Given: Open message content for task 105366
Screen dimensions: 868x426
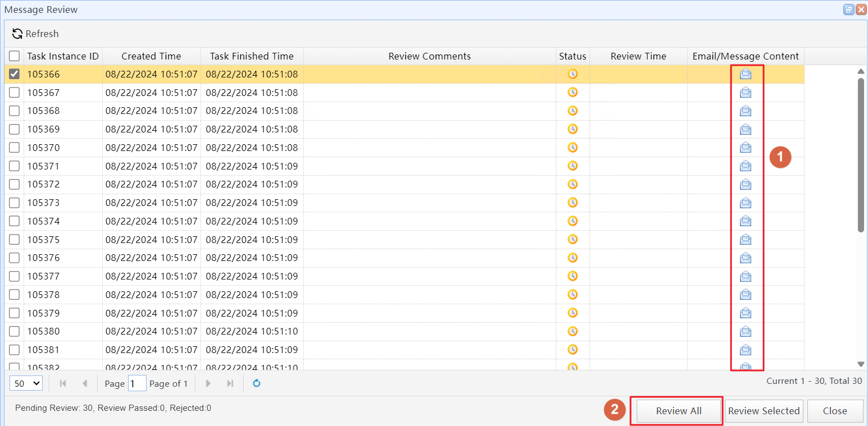Looking at the screenshot, I should (745, 74).
